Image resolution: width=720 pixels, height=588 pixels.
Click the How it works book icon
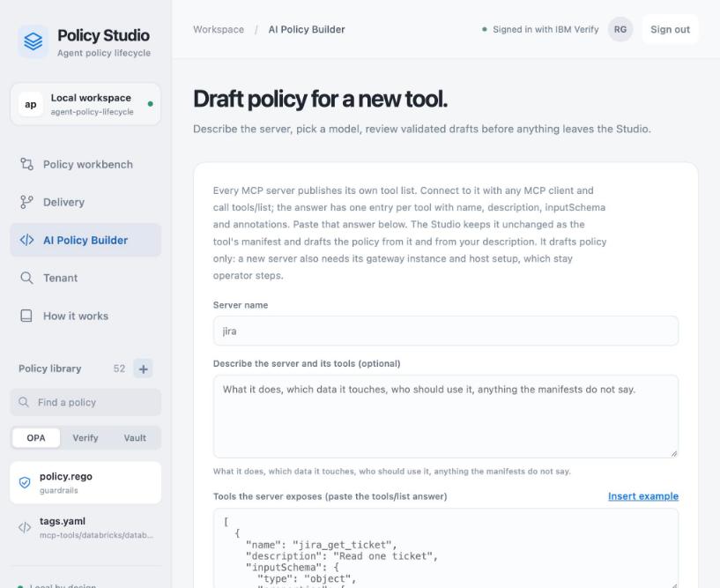pyautogui.click(x=26, y=316)
